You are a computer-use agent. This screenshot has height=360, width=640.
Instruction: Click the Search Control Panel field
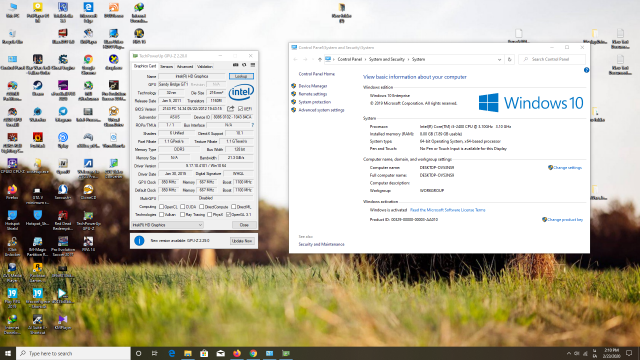coord(552,60)
